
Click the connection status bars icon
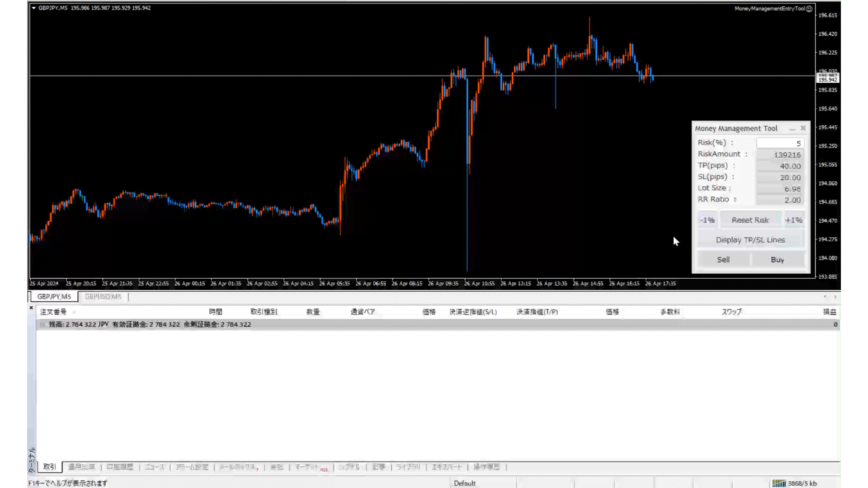[779, 483]
